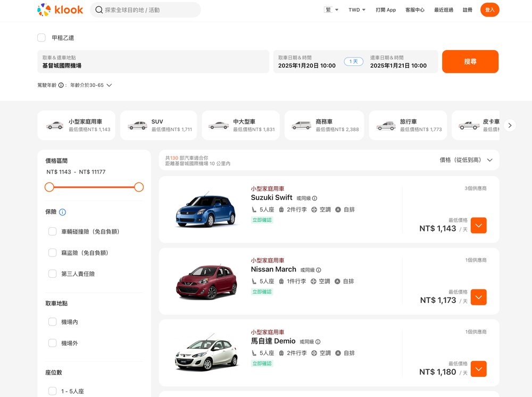Select the 商務車 category car icon

point(301,125)
